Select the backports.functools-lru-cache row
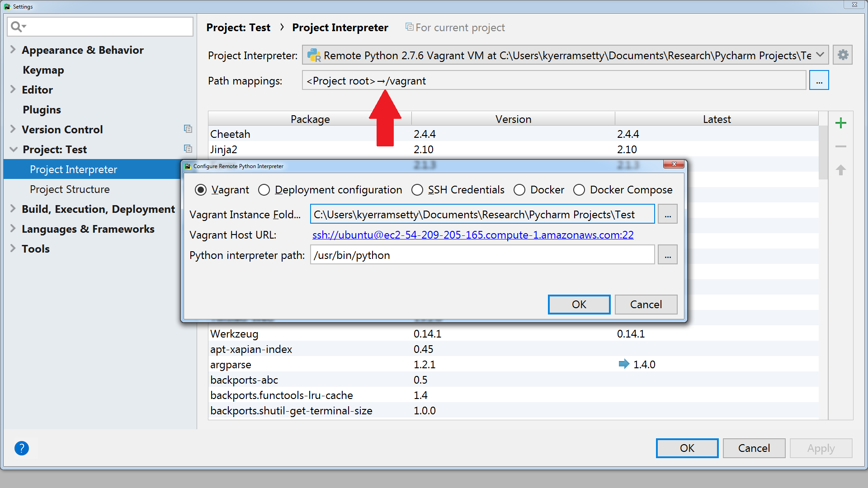 click(513, 395)
